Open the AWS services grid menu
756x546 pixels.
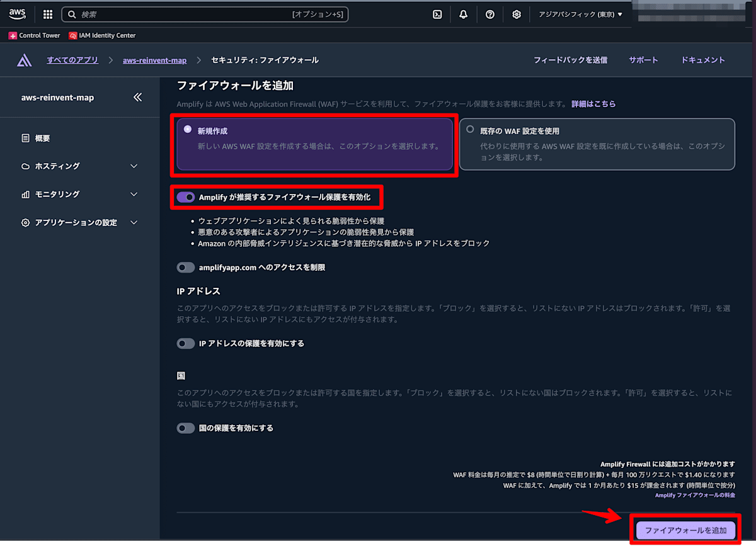pos(48,14)
